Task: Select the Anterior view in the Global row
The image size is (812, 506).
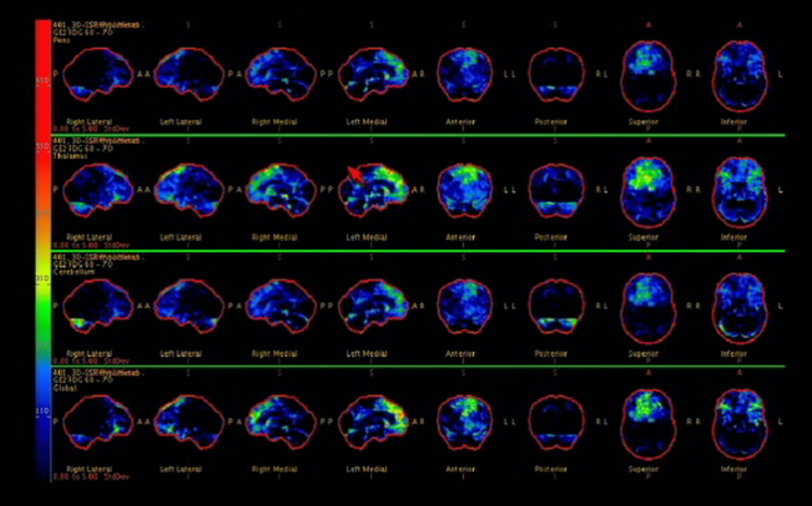Action: pyautogui.click(x=465, y=422)
